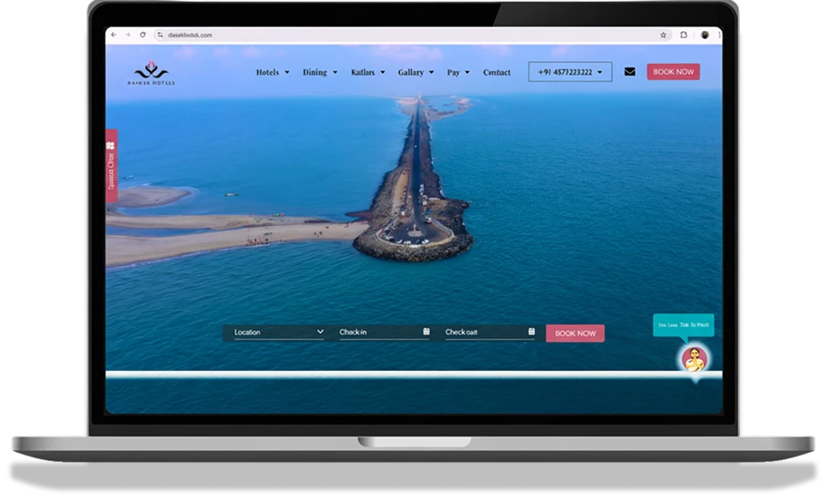Bookmark this page with the star icon
The width and height of the screenshot is (833, 504).
663,35
